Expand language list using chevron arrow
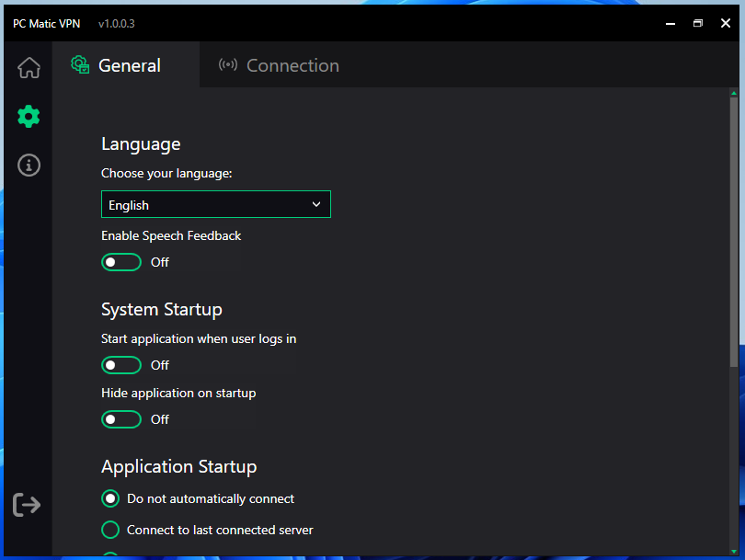Screen dimensions: 745x560 pos(316,204)
